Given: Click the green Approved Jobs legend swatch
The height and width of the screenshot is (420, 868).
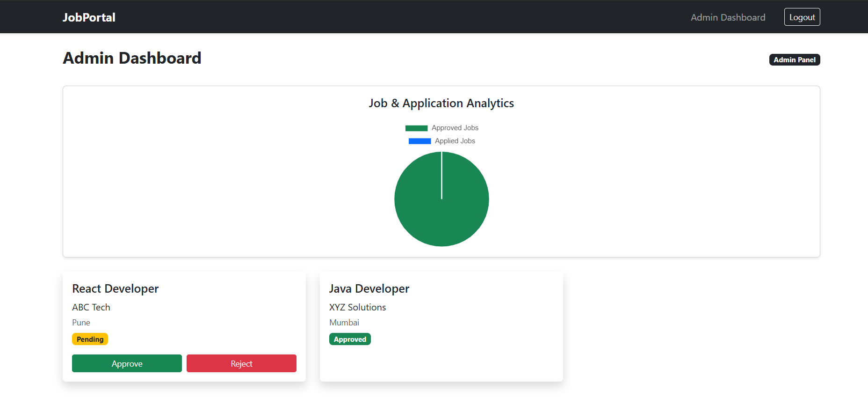Looking at the screenshot, I should coord(416,128).
